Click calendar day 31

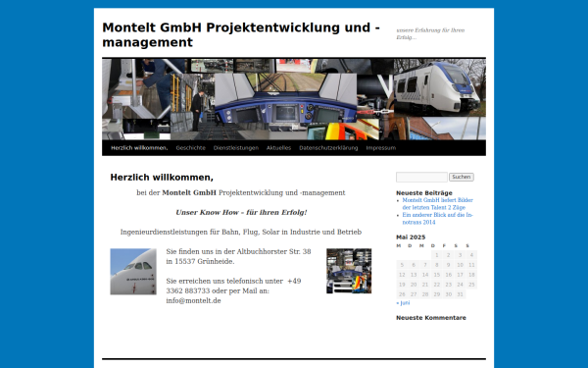click(x=460, y=294)
